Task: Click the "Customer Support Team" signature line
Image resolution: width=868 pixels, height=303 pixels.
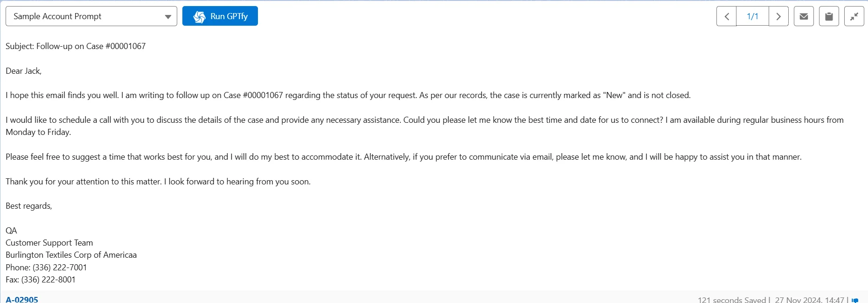Action: pos(49,243)
